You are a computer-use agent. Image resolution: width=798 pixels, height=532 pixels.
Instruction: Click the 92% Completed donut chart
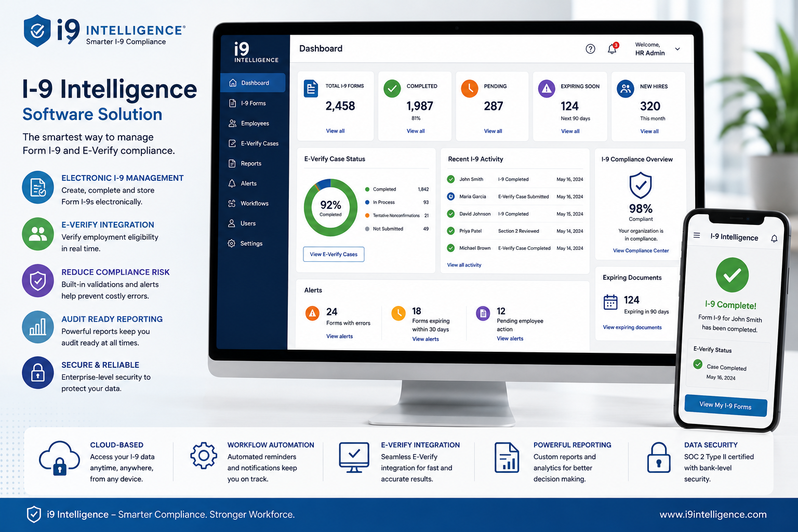(330, 208)
